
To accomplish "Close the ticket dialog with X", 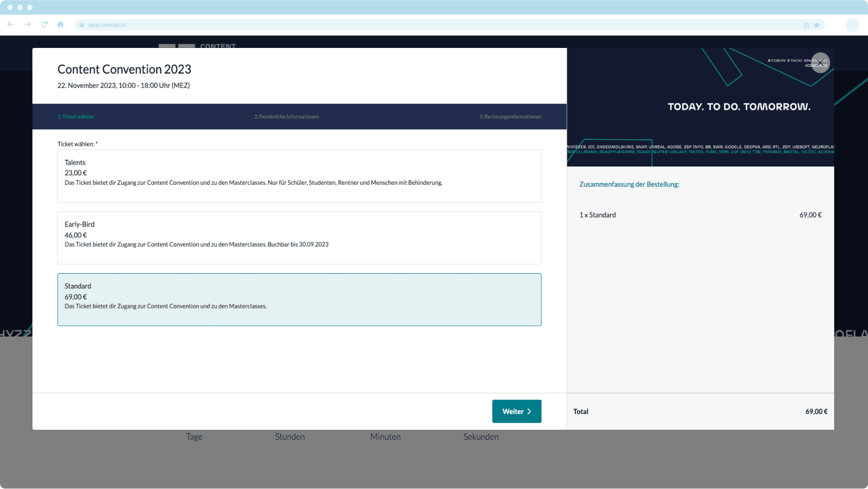I will (820, 63).
